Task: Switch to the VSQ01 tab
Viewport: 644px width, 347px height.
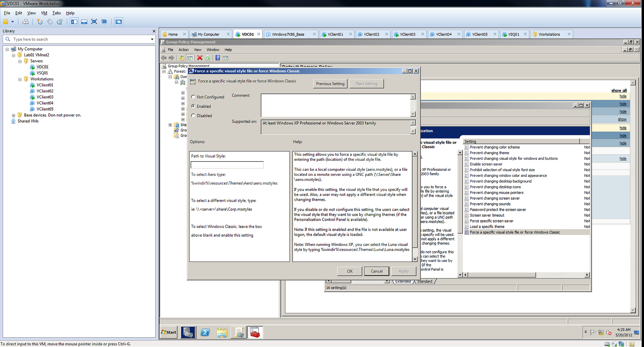Action: click(x=514, y=34)
